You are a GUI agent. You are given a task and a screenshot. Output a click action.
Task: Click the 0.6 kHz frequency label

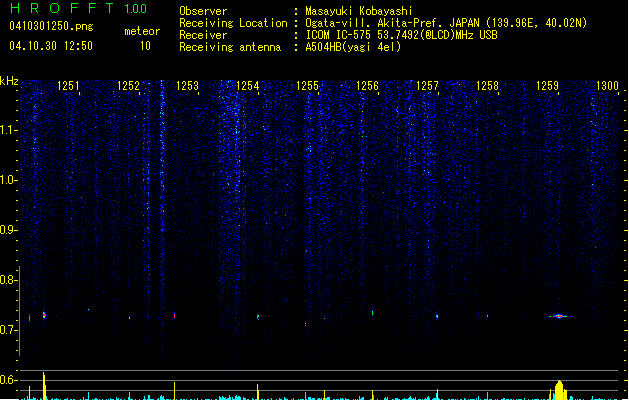tap(9, 380)
